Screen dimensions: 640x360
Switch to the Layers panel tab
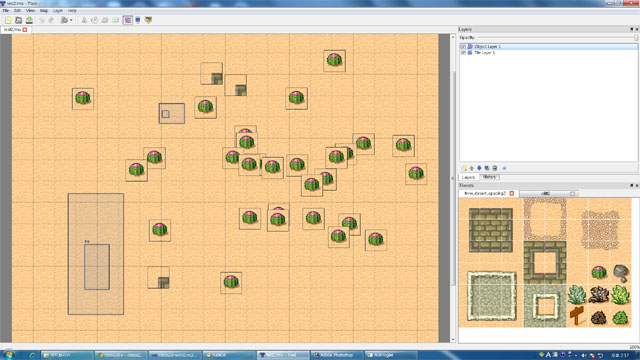(x=468, y=177)
